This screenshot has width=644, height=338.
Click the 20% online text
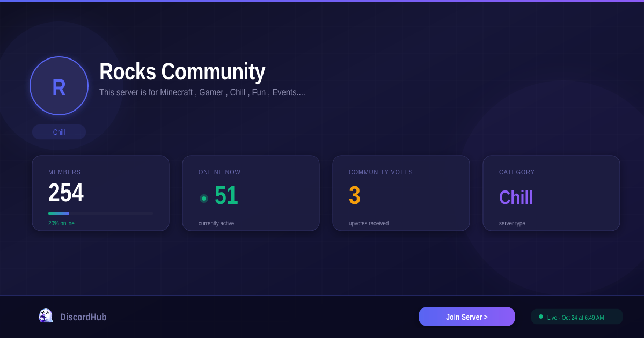point(61,223)
